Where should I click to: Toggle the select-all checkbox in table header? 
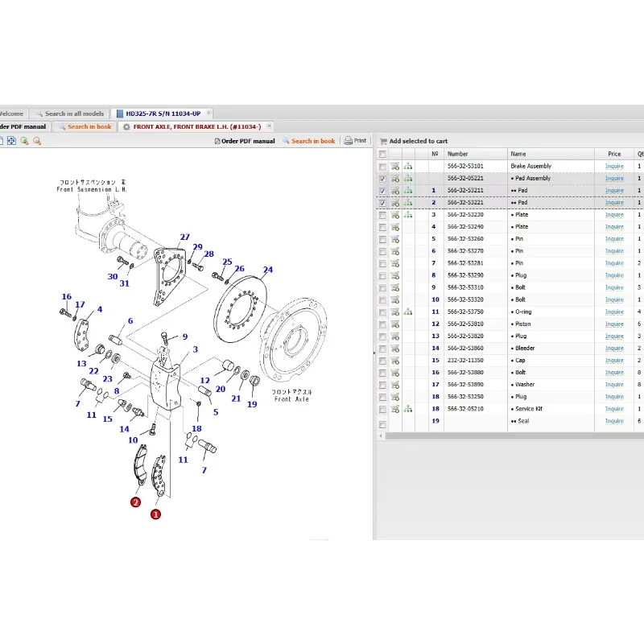382,154
